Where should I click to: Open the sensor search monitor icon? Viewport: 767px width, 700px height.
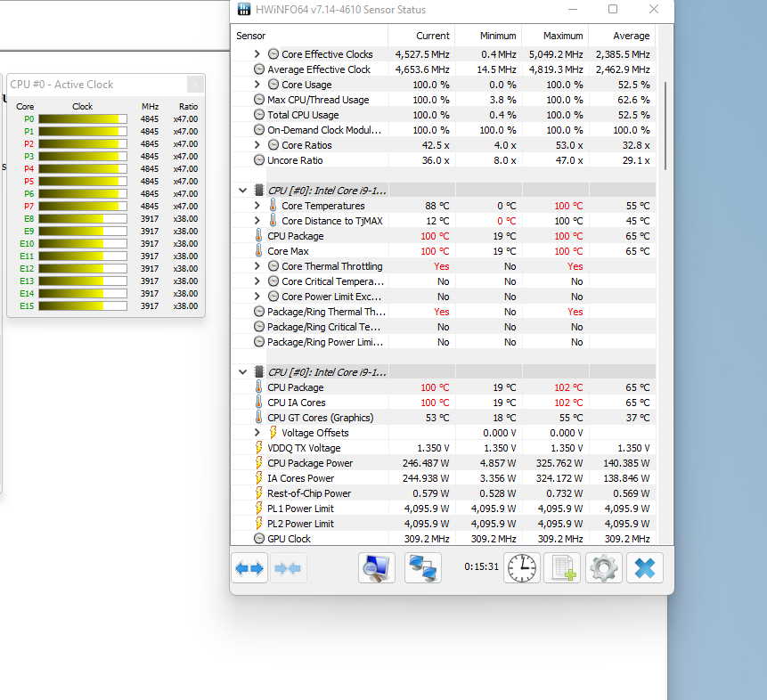(x=376, y=568)
